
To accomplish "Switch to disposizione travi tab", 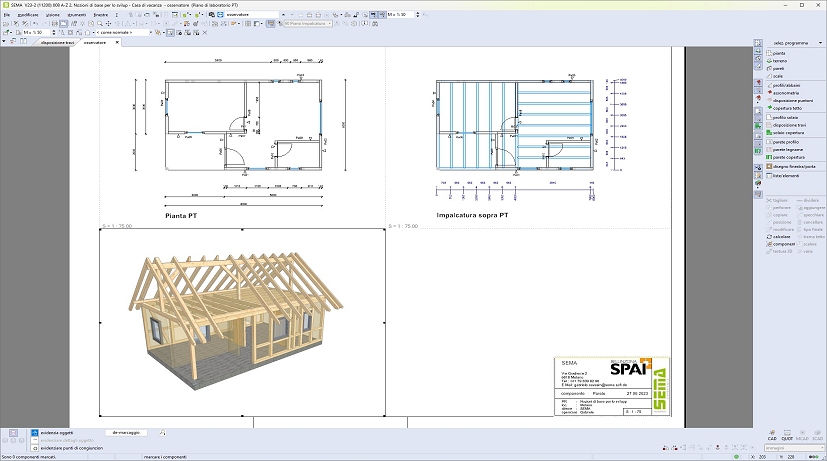I will pyautogui.click(x=55, y=43).
